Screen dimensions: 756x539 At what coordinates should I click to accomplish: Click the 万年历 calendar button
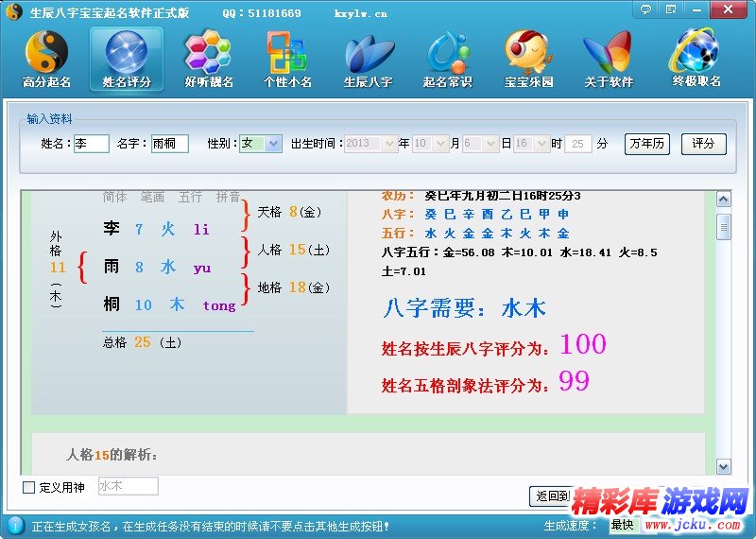coord(646,144)
